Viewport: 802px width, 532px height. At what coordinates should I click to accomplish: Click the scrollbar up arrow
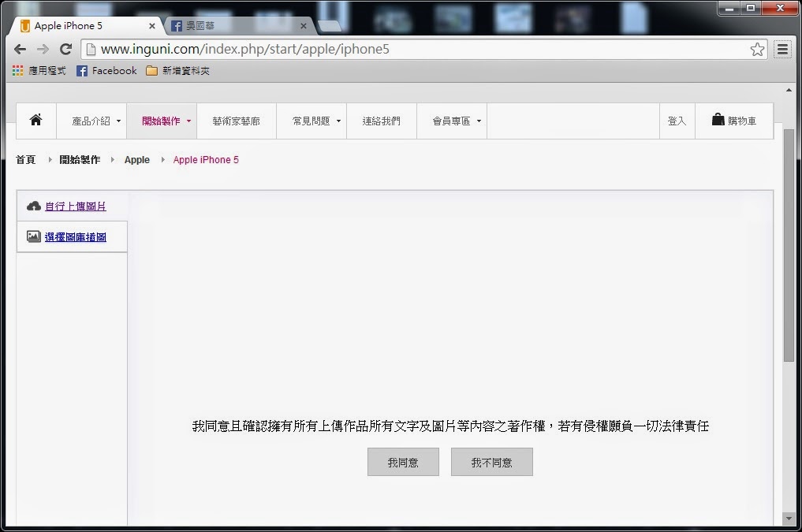tap(789, 90)
